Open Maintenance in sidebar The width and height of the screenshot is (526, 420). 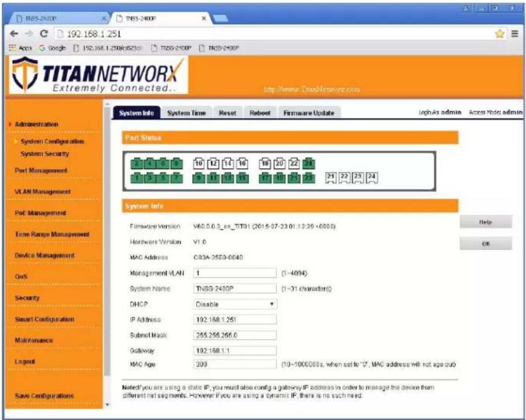34,340
